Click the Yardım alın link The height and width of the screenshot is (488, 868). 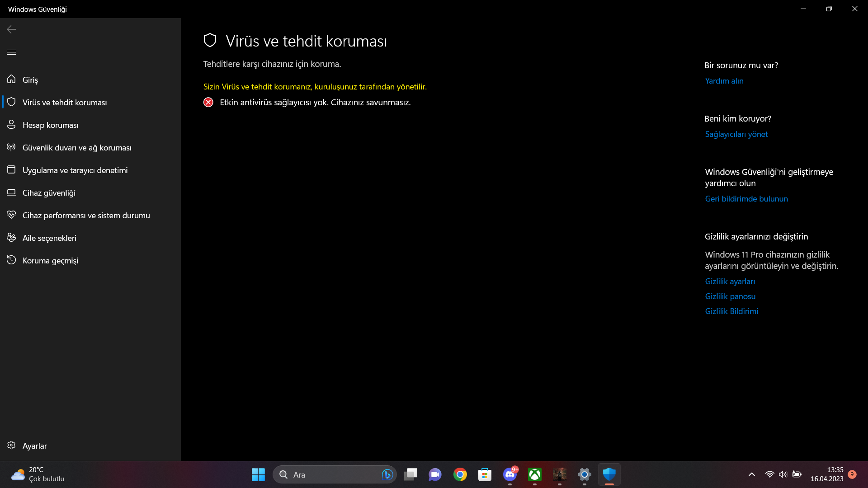pos(724,81)
